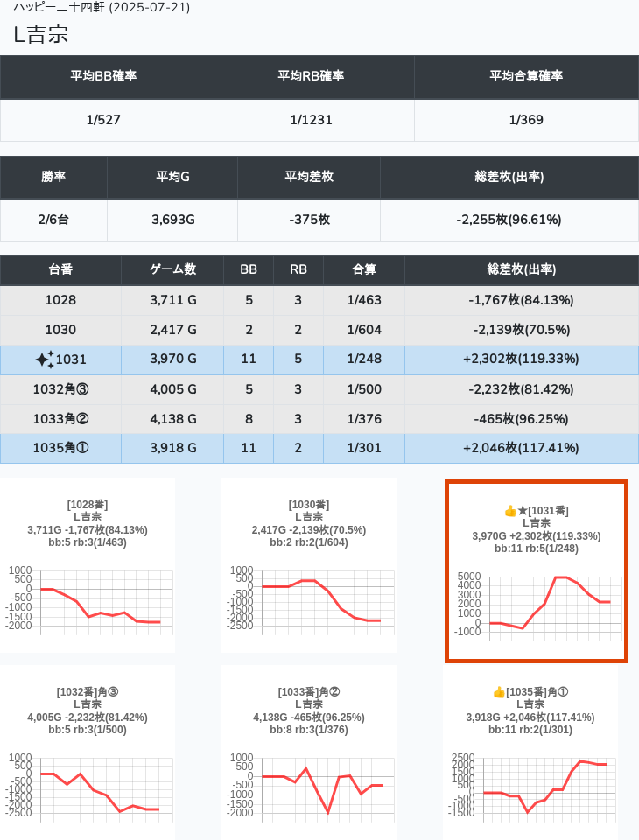Image resolution: width=639 pixels, height=840 pixels.
Task: Sort the table by ゲーム数 column header
Action: click(172, 270)
